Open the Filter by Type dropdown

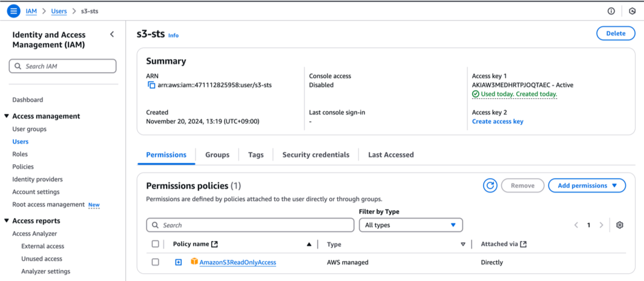coord(411,225)
